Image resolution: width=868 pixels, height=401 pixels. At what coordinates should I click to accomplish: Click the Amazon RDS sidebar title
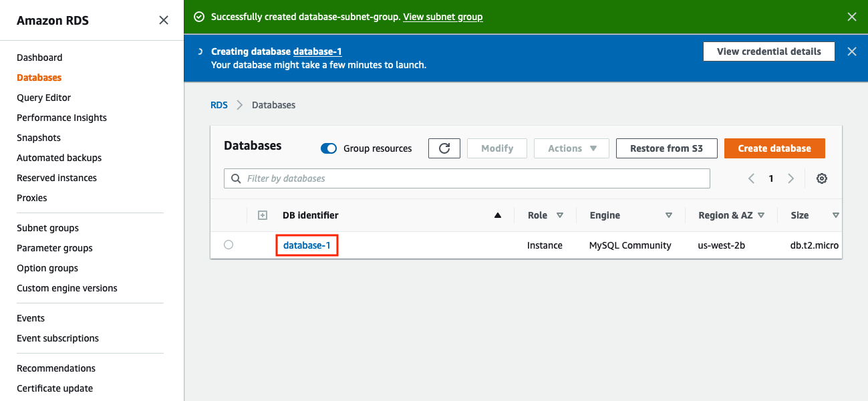(53, 21)
